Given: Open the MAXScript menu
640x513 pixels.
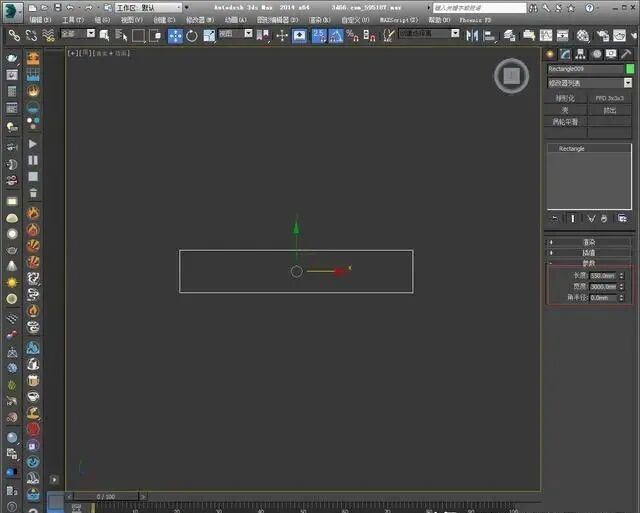Looking at the screenshot, I should click(x=399, y=20).
